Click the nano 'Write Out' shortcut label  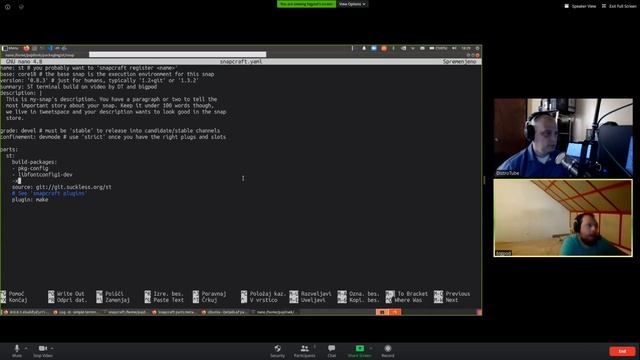click(x=71, y=294)
